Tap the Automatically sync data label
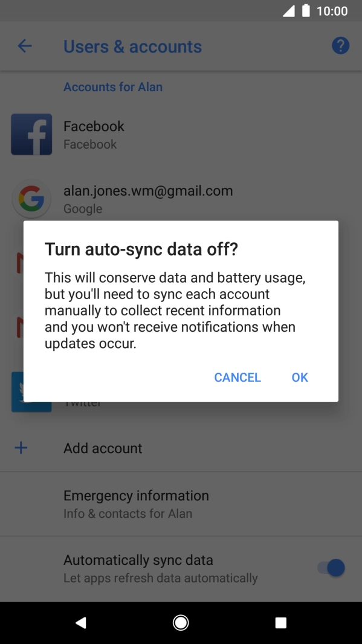The height and width of the screenshot is (644, 362). coord(138,560)
